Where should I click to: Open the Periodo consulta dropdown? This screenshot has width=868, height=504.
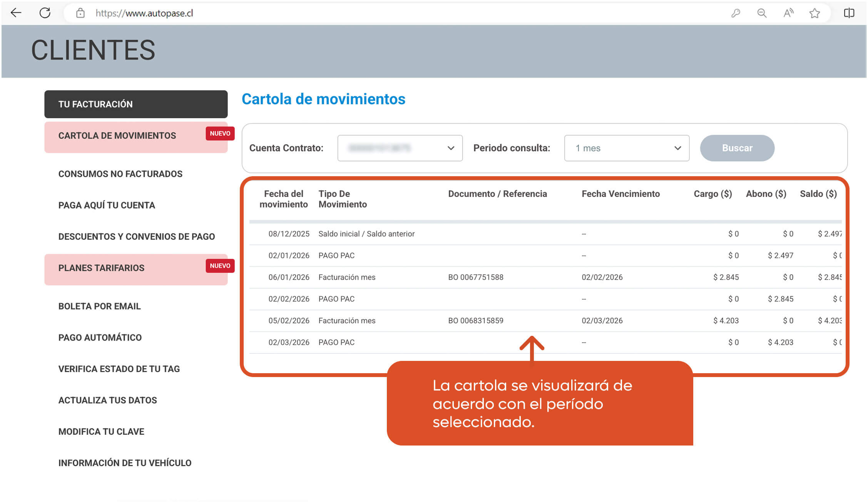627,148
